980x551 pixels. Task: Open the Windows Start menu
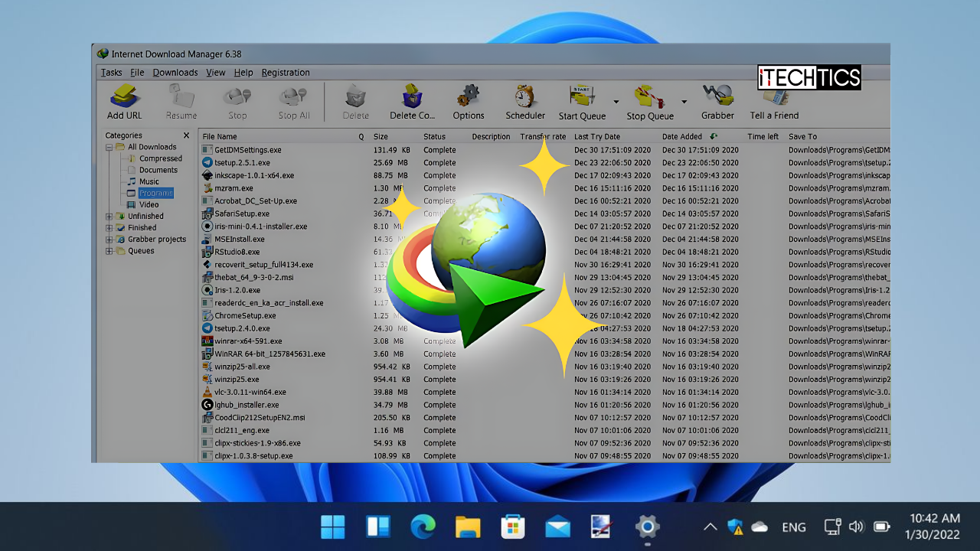(x=333, y=527)
